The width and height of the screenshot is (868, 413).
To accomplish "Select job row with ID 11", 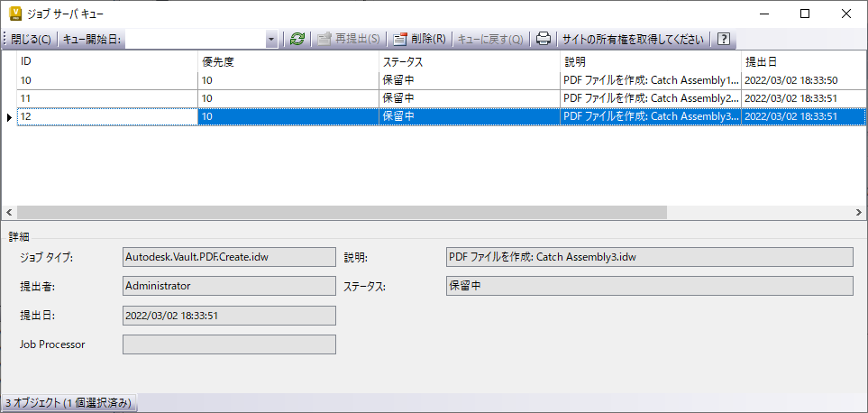I will 442,98.
